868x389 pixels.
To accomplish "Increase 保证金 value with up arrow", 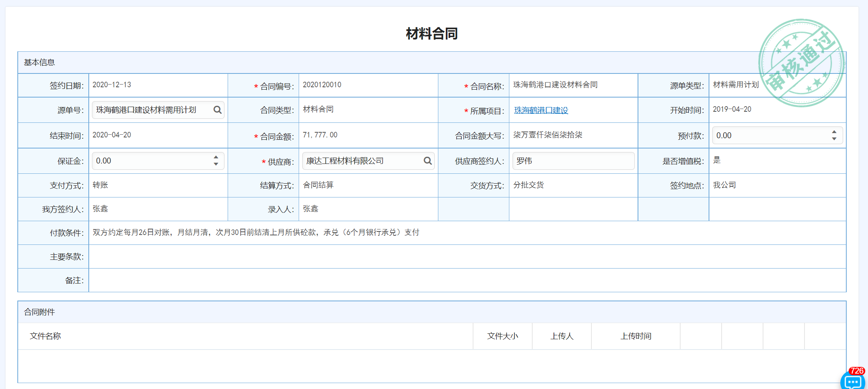I will (x=216, y=158).
